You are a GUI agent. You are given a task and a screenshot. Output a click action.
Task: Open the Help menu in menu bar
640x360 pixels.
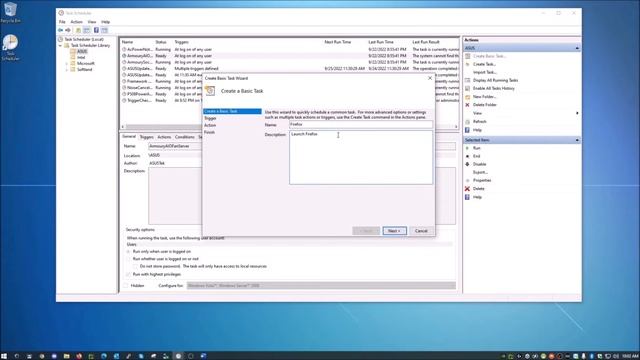105,22
